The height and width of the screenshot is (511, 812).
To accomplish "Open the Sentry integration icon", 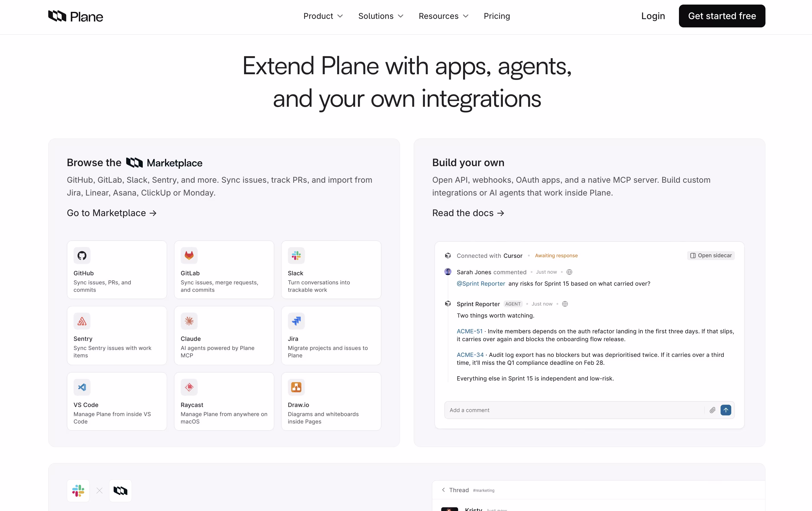I will point(82,321).
